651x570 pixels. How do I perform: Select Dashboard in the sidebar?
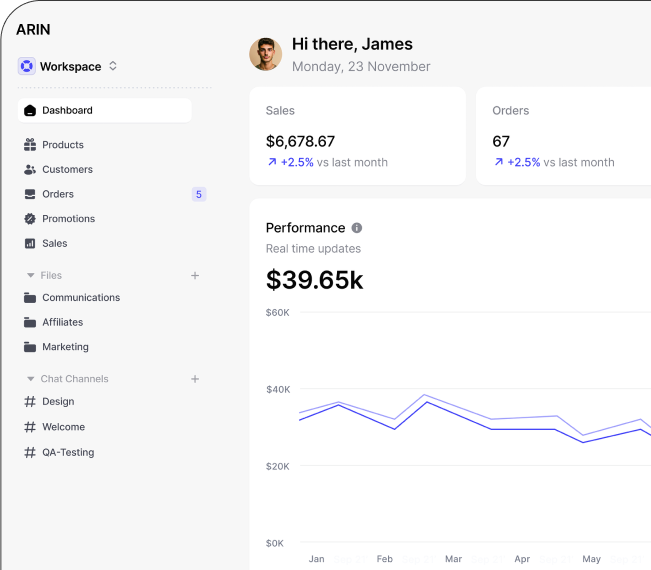[x=104, y=110]
